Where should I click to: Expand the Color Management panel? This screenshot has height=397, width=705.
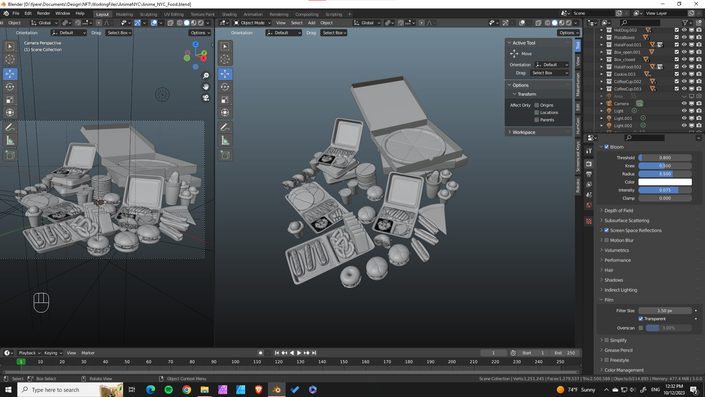(x=624, y=370)
